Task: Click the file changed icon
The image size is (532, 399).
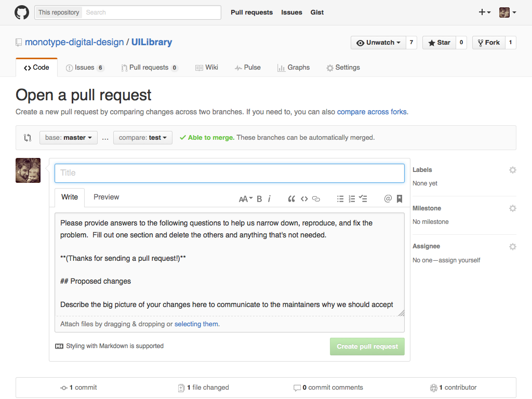Action: coord(181,388)
